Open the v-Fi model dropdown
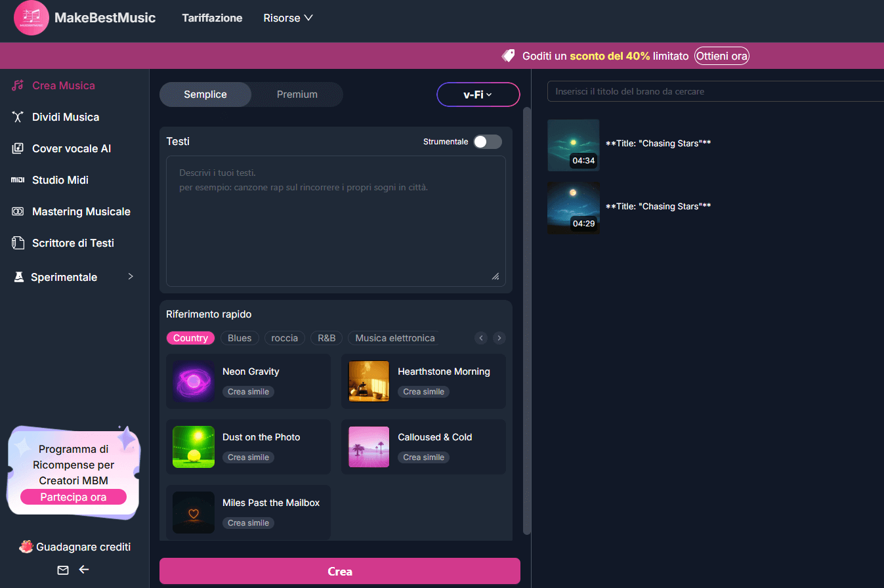Image resolution: width=884 pixels, height=588 pixels. pos(478,94)
